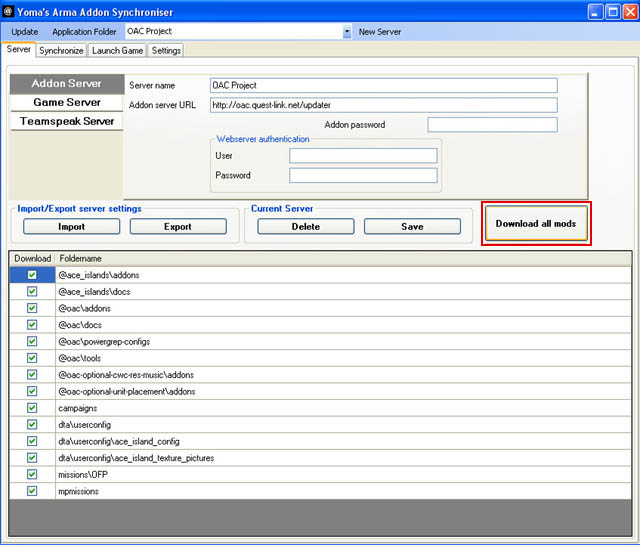
Task: Toggle the @oac\tools download checkbox
Action: coord(32,359)
